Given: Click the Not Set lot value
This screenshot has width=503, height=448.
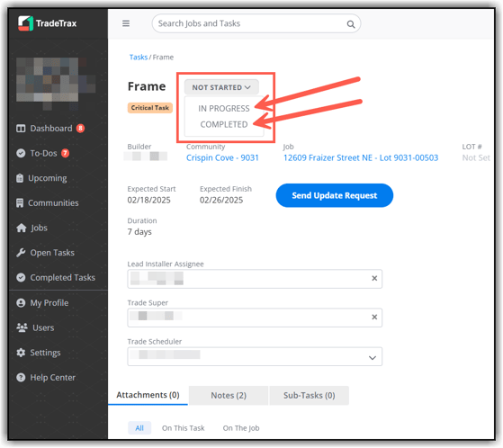Looking at the screenshot, I should pos(476,157).
